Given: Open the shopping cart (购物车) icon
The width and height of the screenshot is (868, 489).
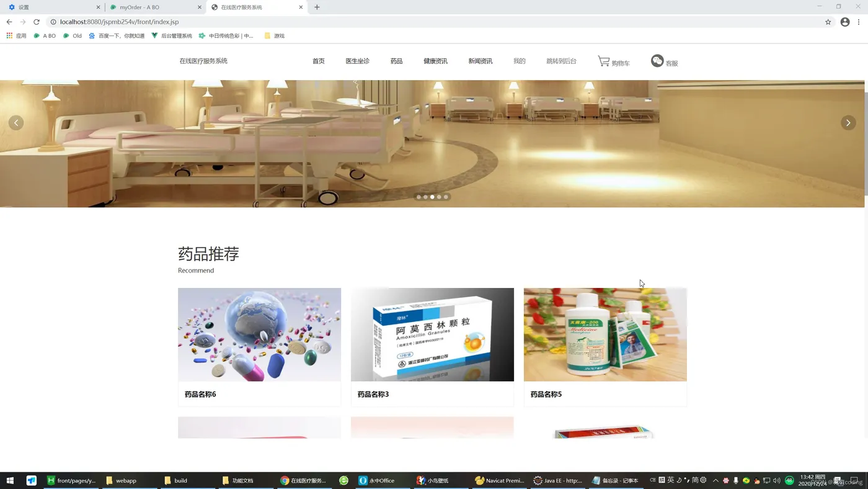Looking at the screenshot, I should (x=604, y=61).
